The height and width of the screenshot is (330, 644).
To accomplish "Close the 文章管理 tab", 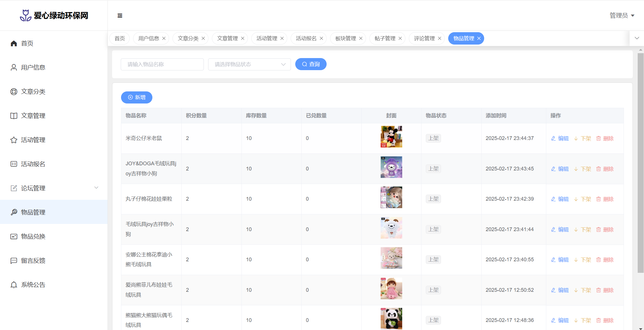I will (243, 39).
